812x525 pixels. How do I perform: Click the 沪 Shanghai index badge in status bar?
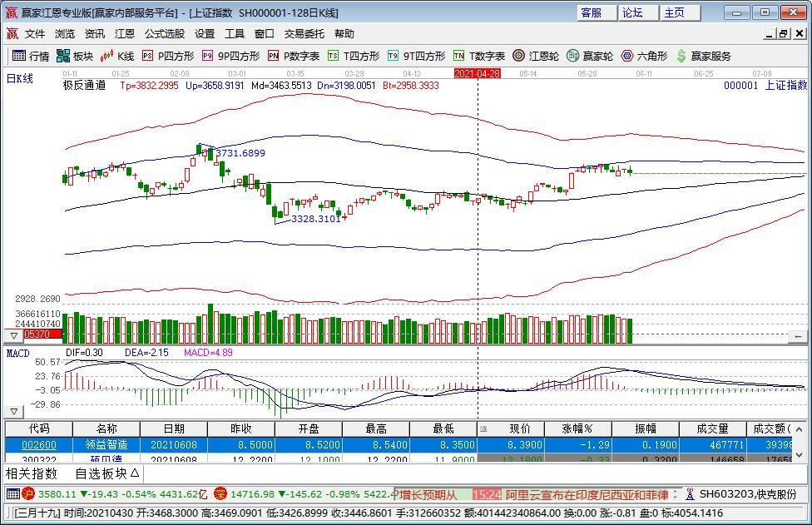coord(28,494)
